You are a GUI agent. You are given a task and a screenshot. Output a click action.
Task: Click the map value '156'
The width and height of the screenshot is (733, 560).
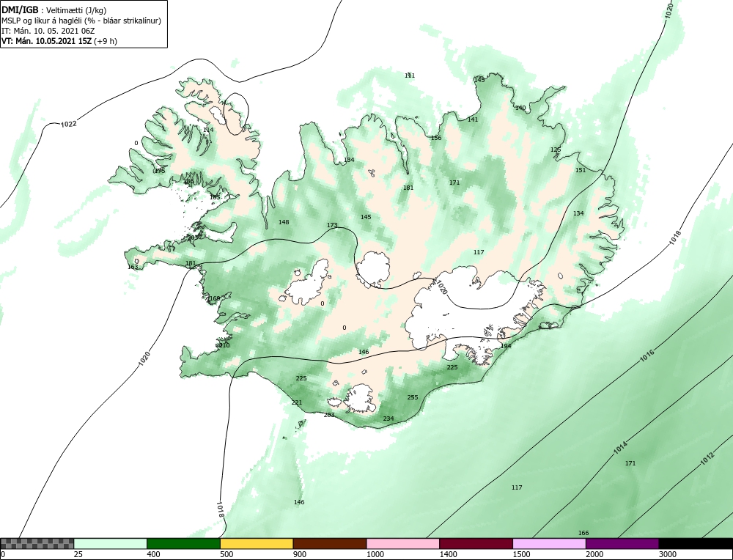point(436,137)
